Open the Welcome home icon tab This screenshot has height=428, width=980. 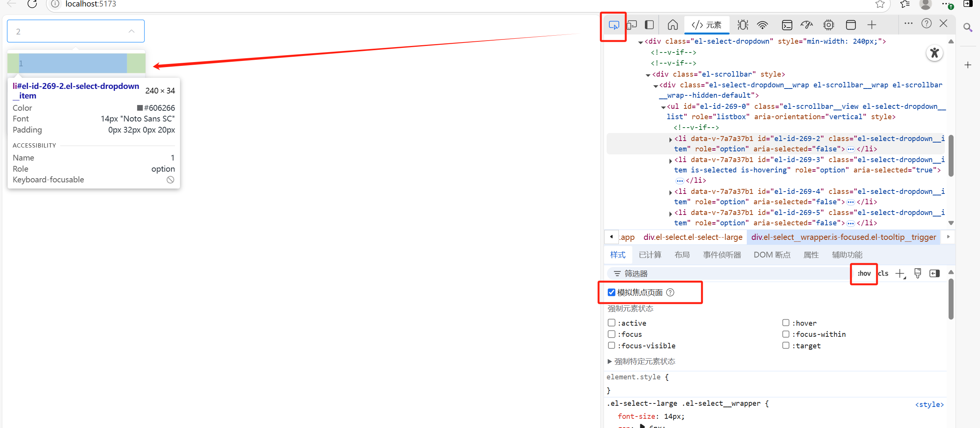[672, 25]
